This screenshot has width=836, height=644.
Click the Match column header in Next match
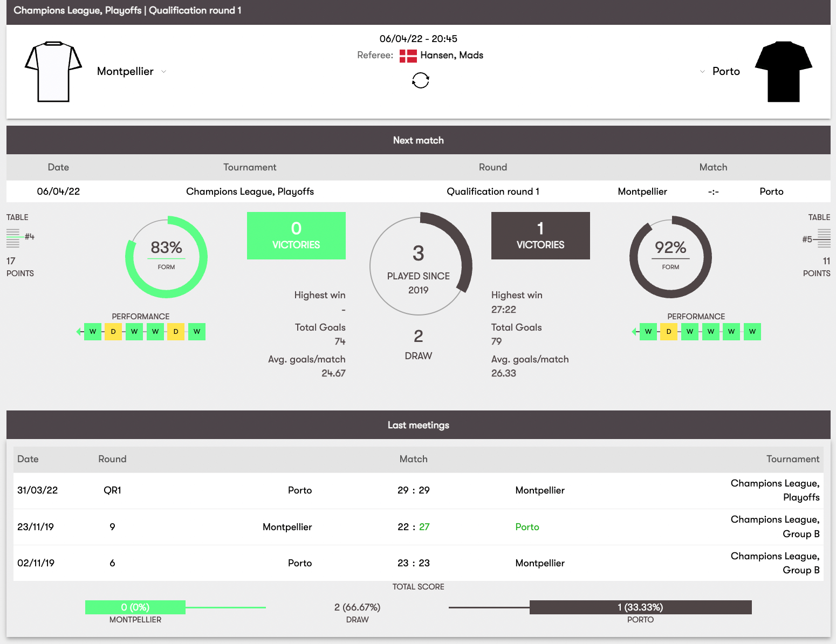click(x=713, y=167)
